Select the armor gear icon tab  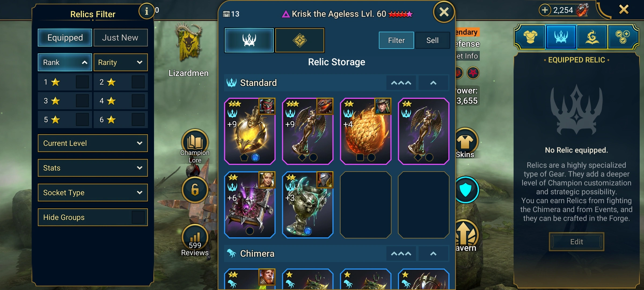point(530,37)
